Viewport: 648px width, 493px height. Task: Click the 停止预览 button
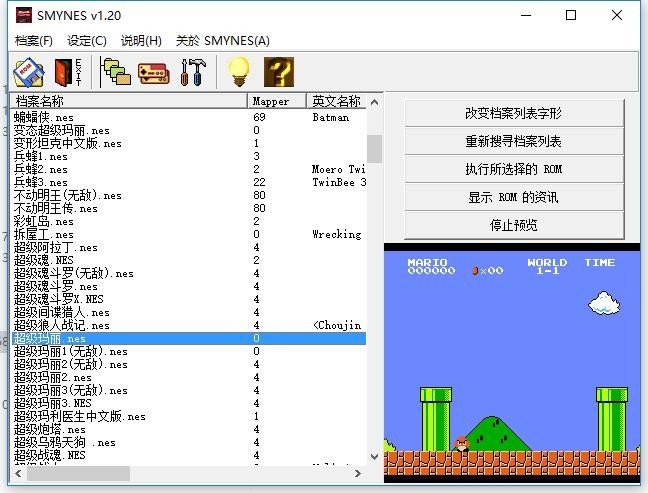[x=514, y=225]
